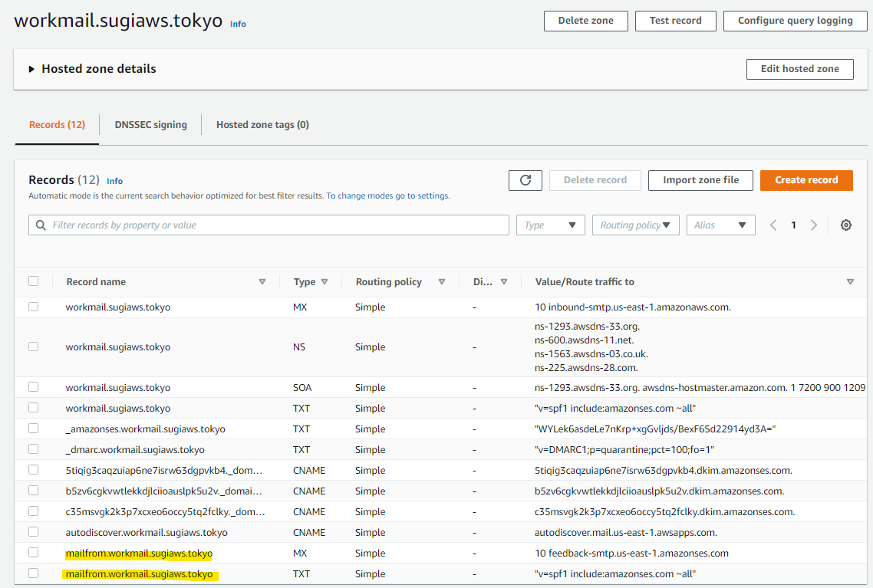Go to previous page arrow
Screen dimensions: 873x588
pos(773,225)
